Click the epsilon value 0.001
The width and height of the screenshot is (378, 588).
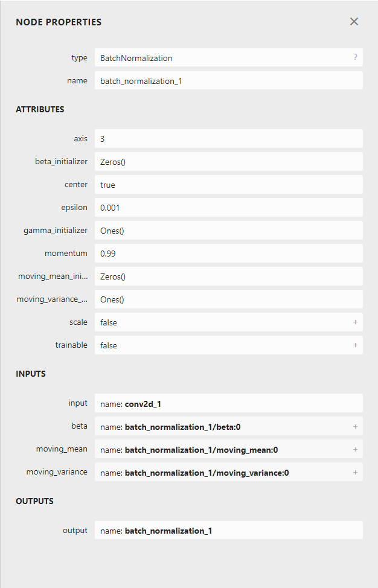[x=211, y=207]
